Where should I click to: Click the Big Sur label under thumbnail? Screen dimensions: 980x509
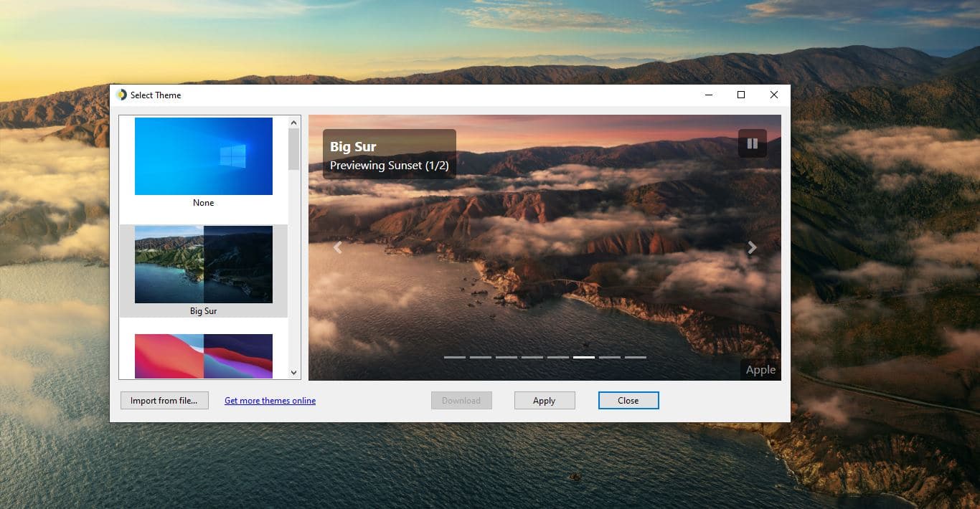[x=204, y=311]
